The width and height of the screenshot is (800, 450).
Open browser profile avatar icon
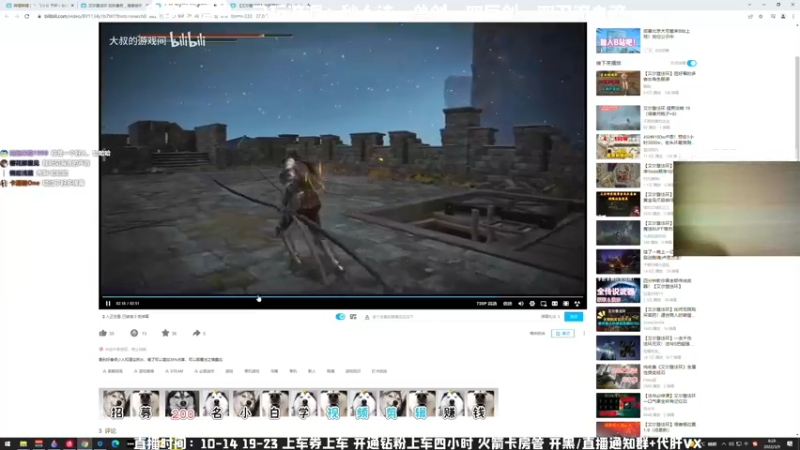click(x=783, y=16)
